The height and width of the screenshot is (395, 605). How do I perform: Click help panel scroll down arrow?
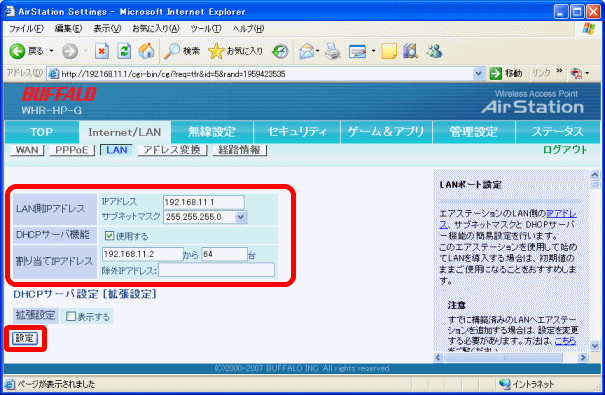tap(595, 345)
